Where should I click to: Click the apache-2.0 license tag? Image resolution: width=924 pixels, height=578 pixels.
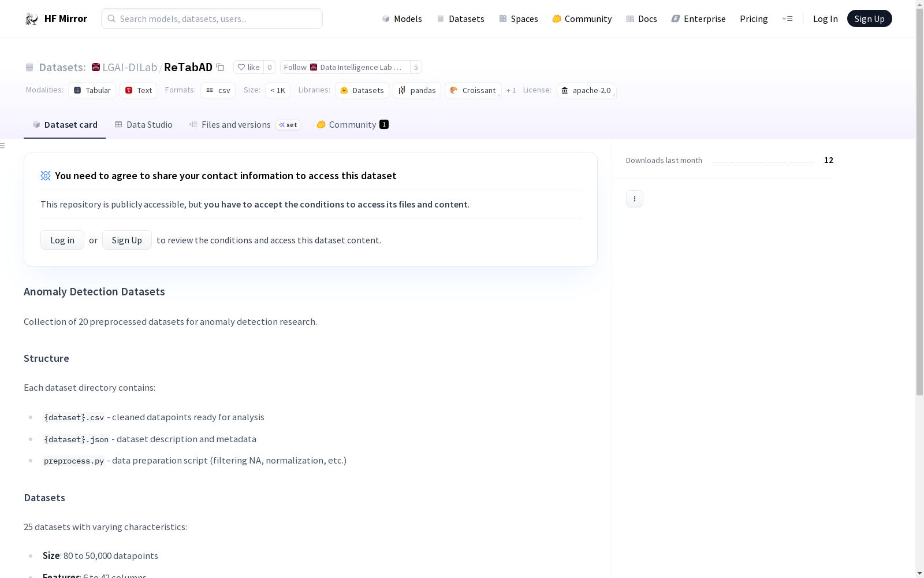pos(586,90)
